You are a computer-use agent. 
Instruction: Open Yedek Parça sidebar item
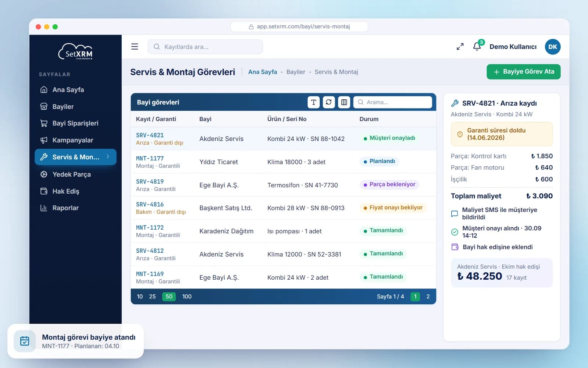(x=75, y=174)
